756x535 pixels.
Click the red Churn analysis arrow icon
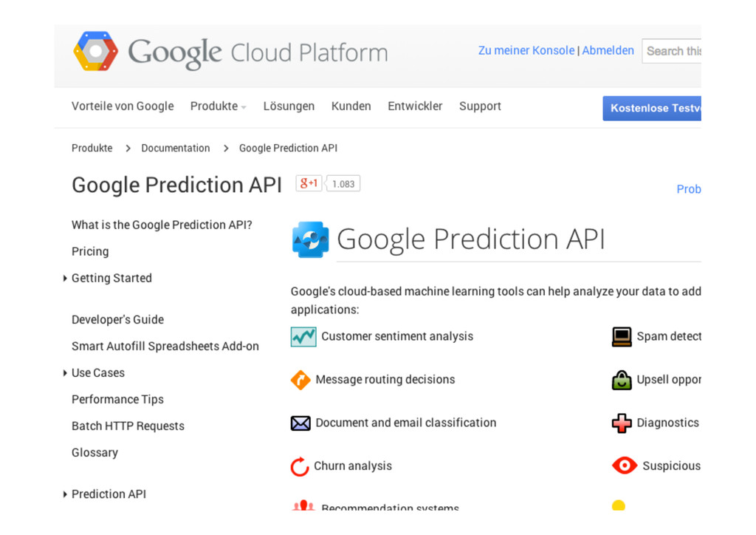pos(300,467)
